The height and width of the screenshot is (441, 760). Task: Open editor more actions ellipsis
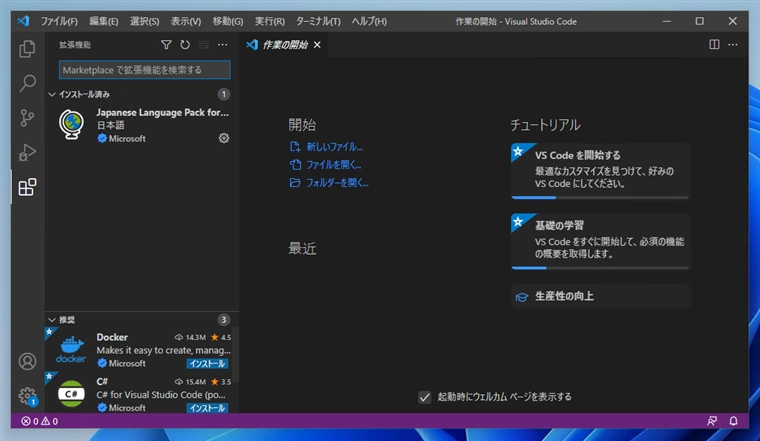733,45
